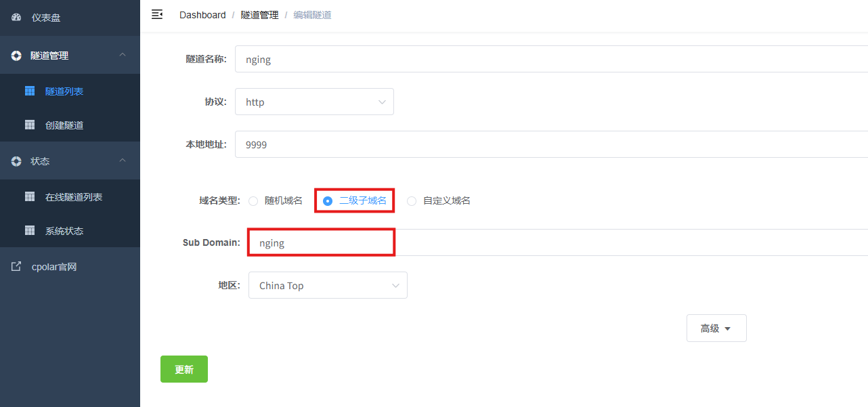Click the 状态 circle icon in sidebar
The height and width of the screenshot is (407, 868).
click(16, 161)
